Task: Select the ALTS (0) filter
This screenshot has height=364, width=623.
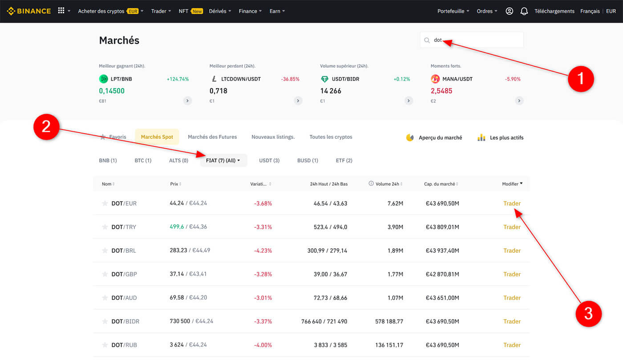Action: [178, 160]
